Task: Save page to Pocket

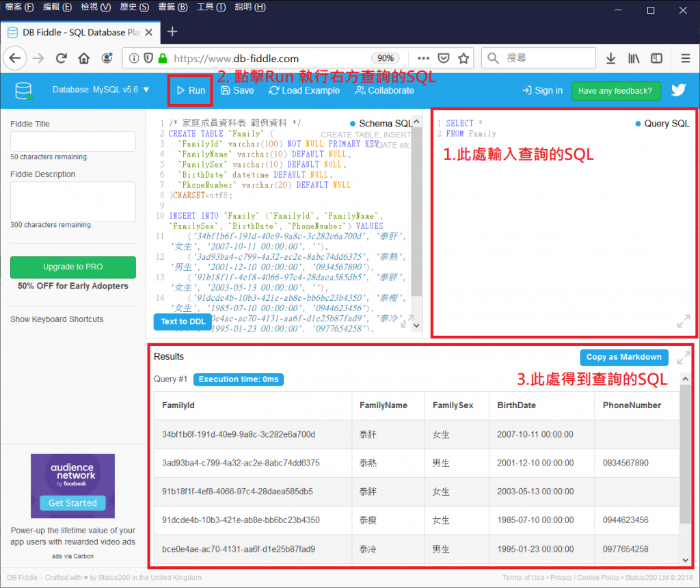Action: [443, 59]
